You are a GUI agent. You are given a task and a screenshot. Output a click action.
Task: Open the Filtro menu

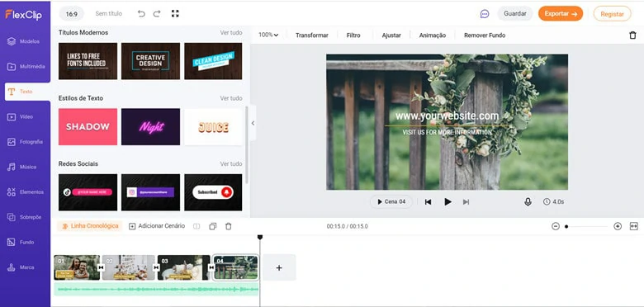pyautogui.click(x=353, y=35)
